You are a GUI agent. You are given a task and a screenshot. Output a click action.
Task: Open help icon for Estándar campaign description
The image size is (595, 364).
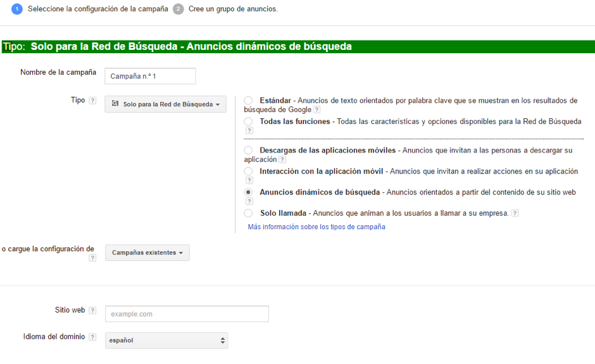pyautogui.click(x=316, y=110)
